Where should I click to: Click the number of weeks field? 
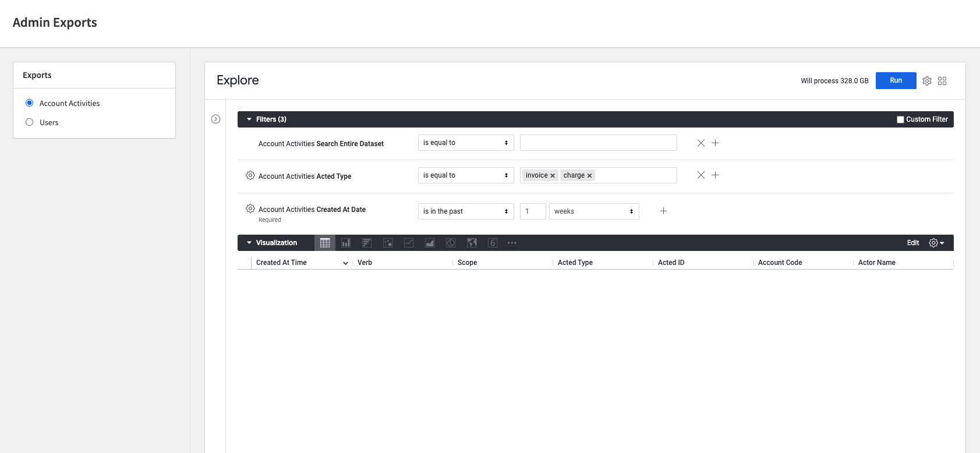533,211
